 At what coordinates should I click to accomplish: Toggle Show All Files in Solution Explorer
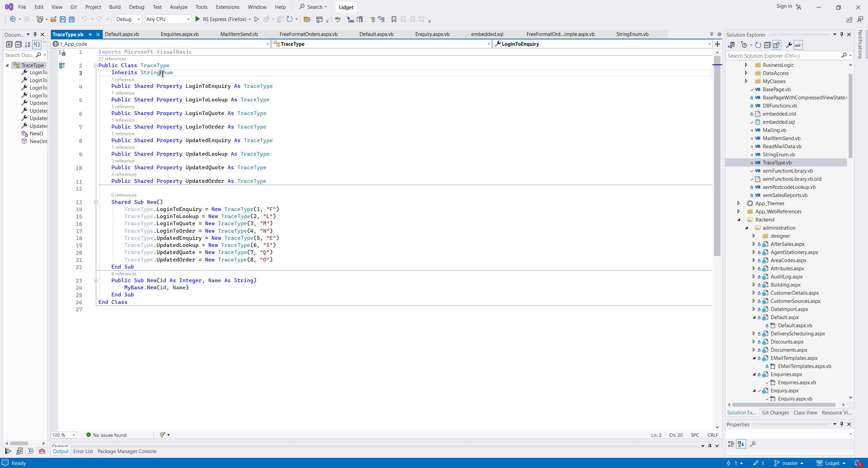click(777, 45)
